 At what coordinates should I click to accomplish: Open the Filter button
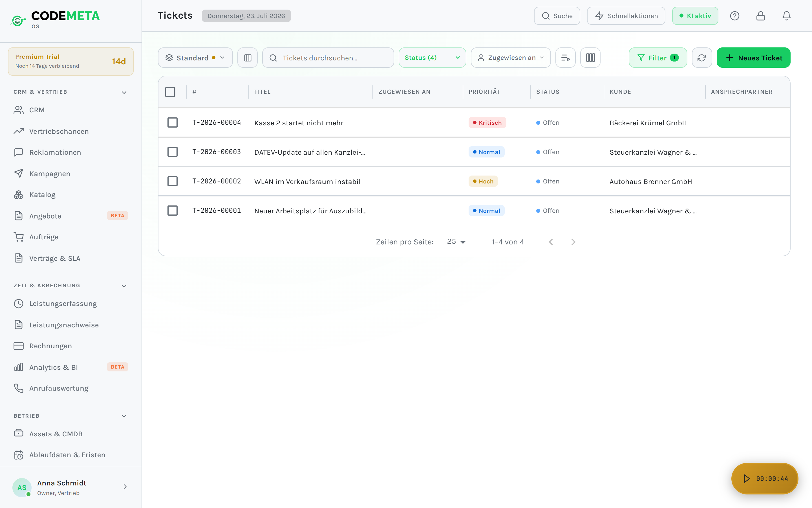point(658,58)
